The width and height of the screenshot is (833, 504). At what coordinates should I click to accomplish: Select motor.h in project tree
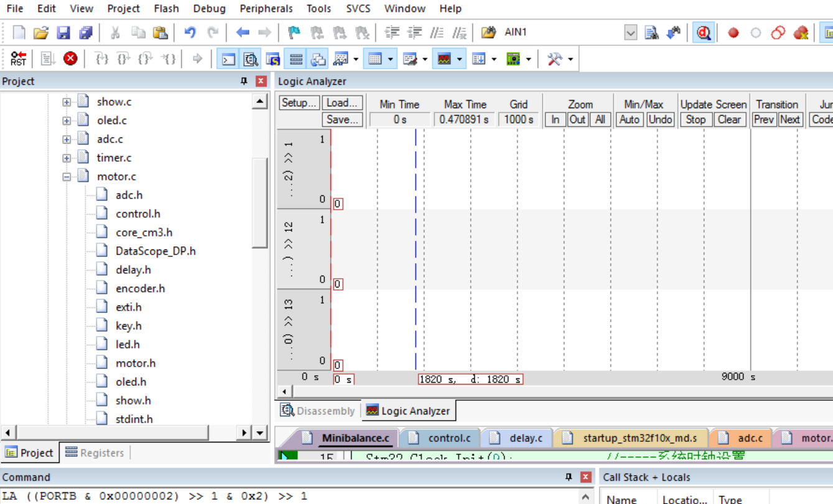(135, 363)
